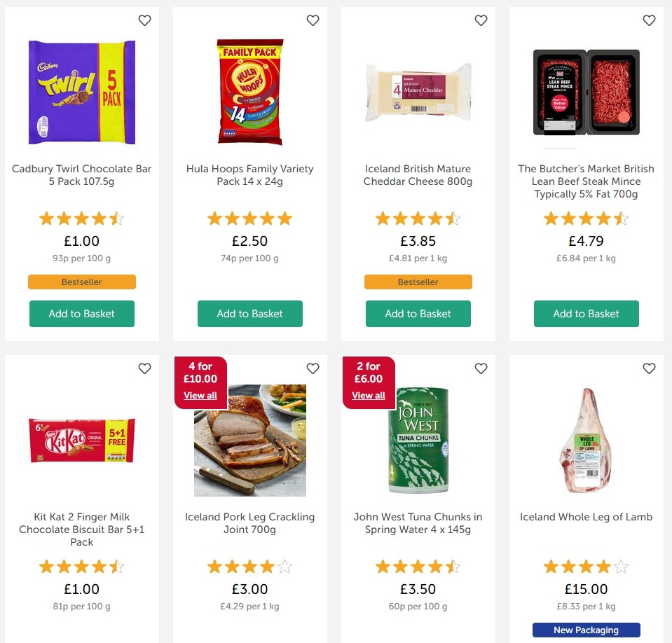Click the New Packaging badge on the lamb
The width and height of the screenshot is (672, 643).
tap(586, 630)
